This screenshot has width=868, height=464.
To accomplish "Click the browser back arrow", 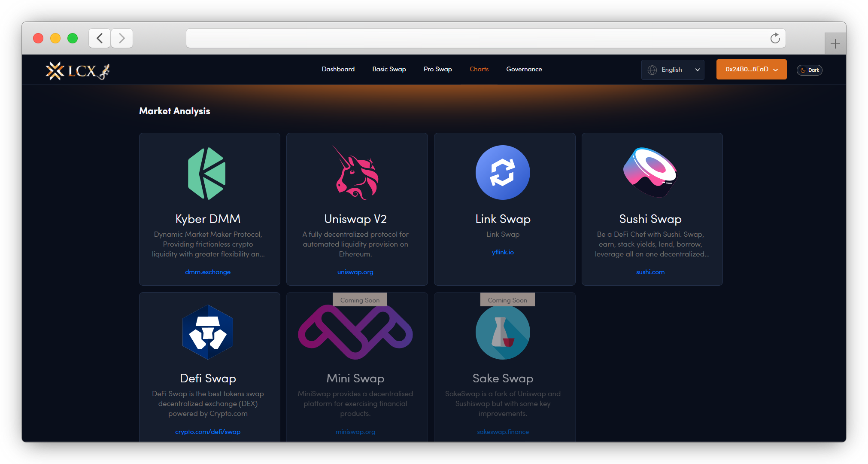I will (x=100, y=38).
